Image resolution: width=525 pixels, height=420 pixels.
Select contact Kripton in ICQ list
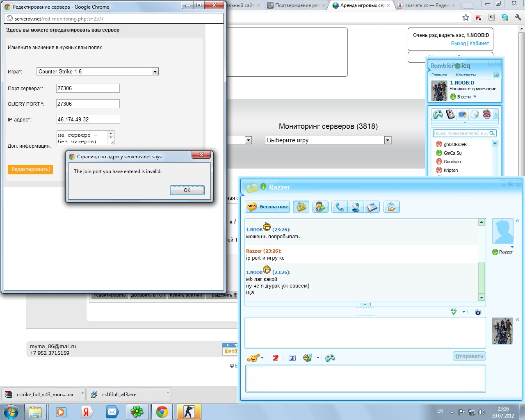pyautogui.click(x=451, y=170)
